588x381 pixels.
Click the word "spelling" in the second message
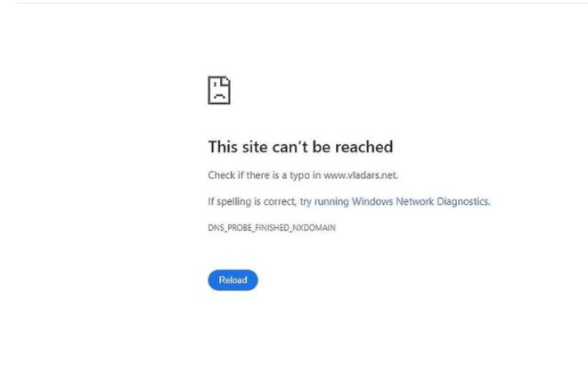pyautogui.click(x=233, y=202)
